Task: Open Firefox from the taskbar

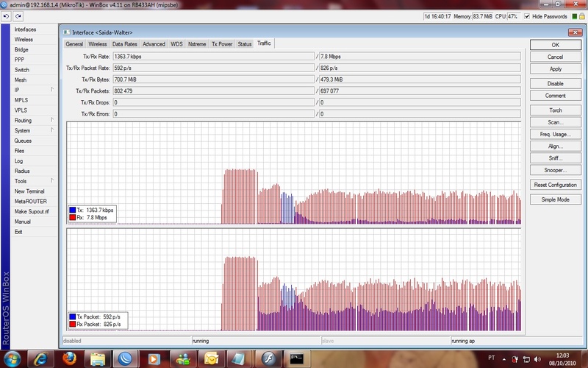Action: 69,359
